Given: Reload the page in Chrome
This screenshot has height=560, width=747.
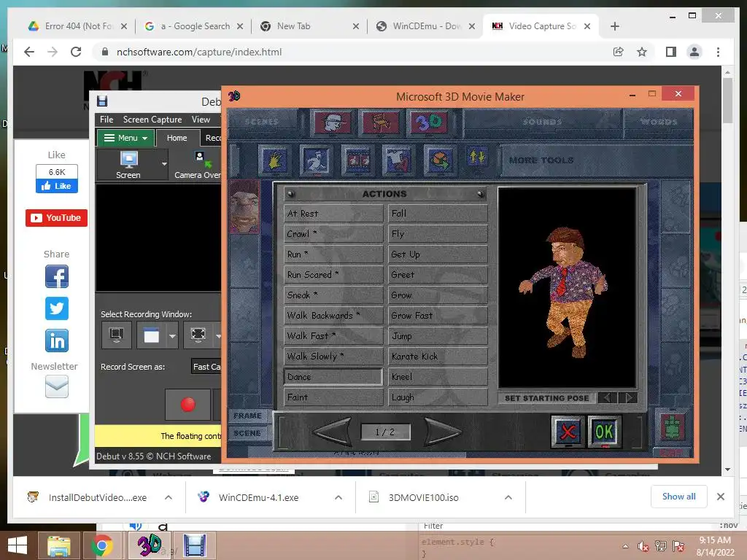Looking at the screenshot, I should pos(76,52).
